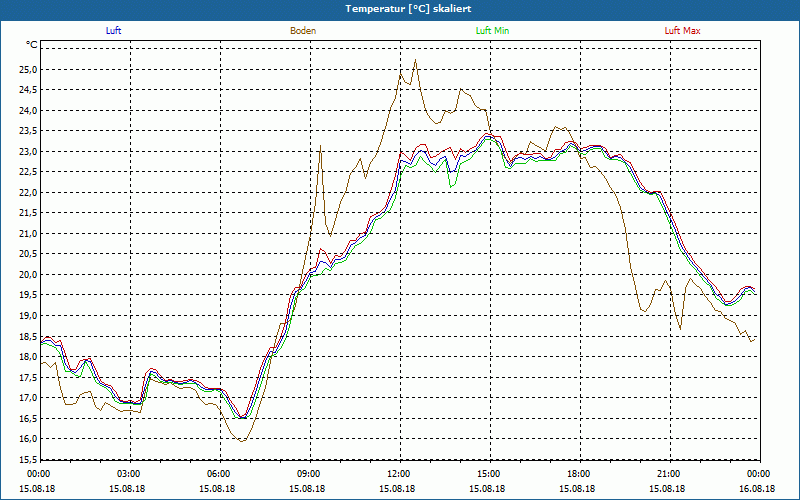Click the '21:00' time axis label
800x500 pixels.
[x=668, y=474]
